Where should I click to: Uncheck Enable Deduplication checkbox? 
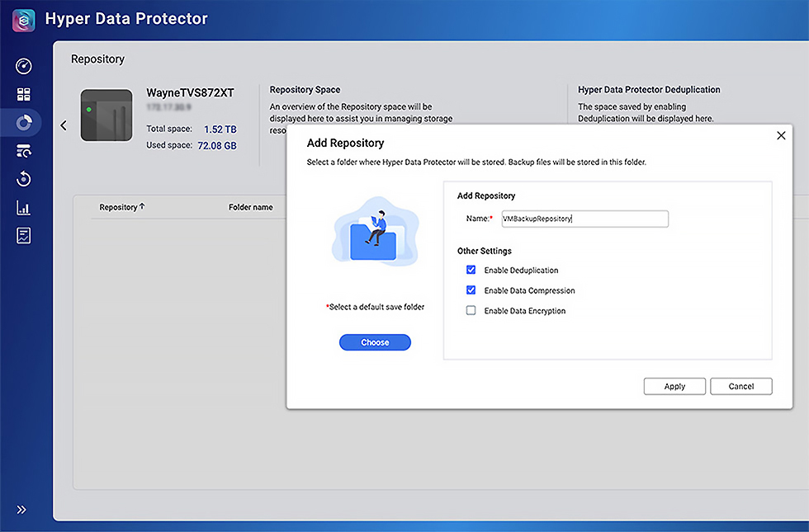click(471, 270)
